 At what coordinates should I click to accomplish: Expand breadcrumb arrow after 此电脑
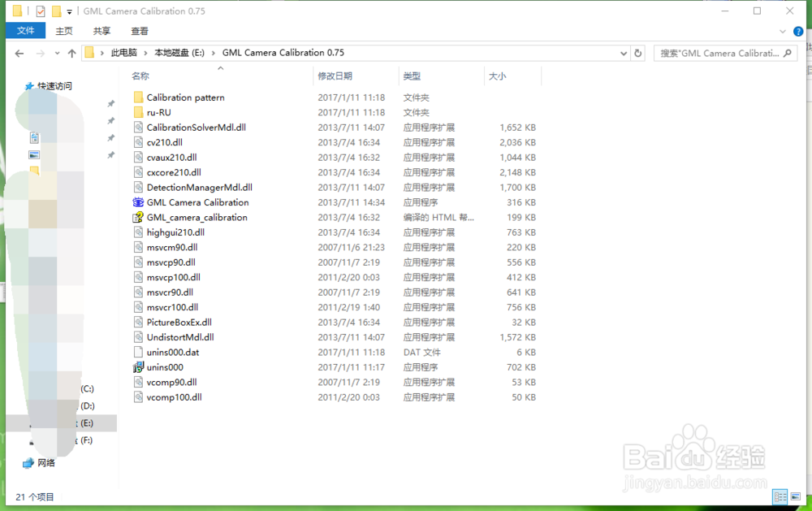(145, 53)
